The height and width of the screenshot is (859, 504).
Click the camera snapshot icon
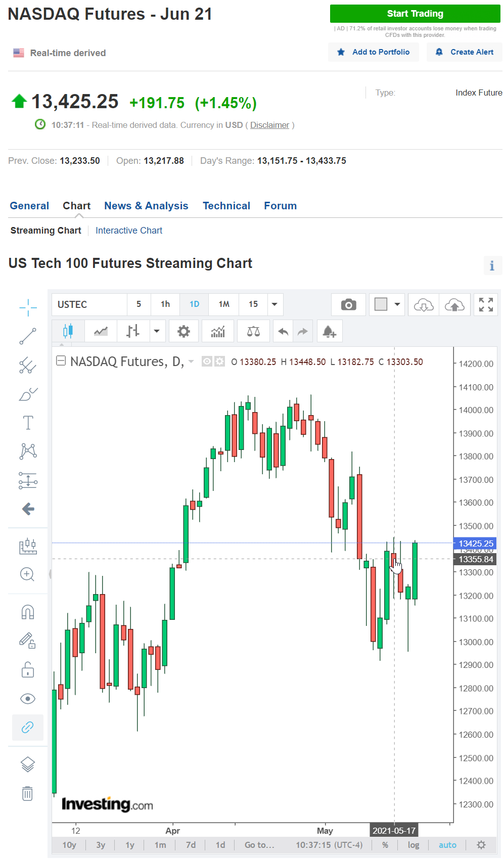348,304
